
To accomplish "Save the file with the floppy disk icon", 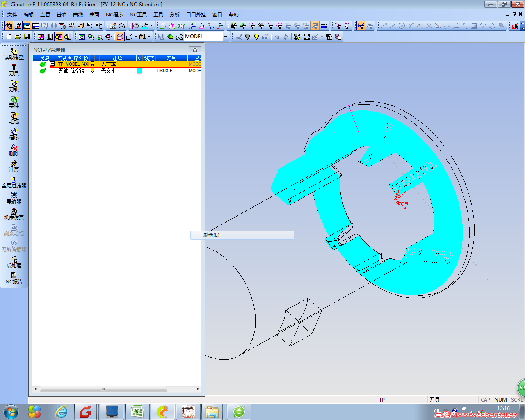I will coord(27,37).
